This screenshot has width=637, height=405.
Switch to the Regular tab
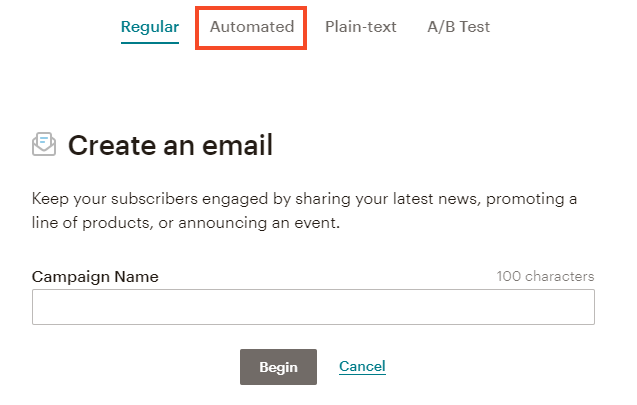point(150,27)
